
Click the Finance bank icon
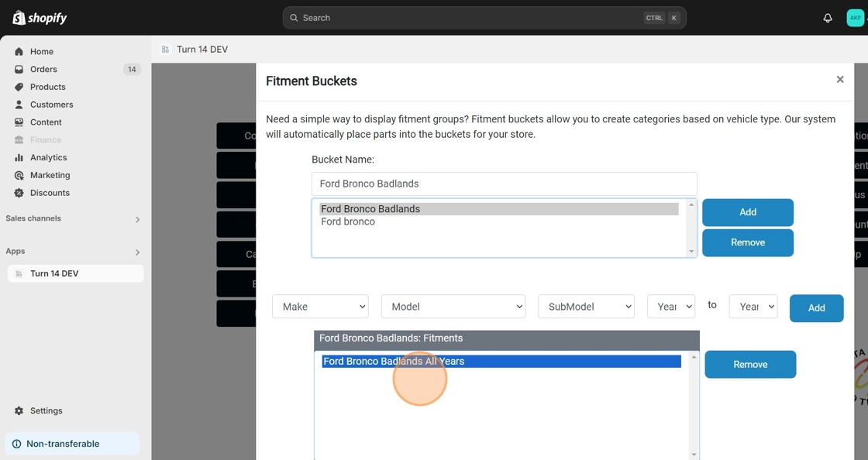point(19,140)
